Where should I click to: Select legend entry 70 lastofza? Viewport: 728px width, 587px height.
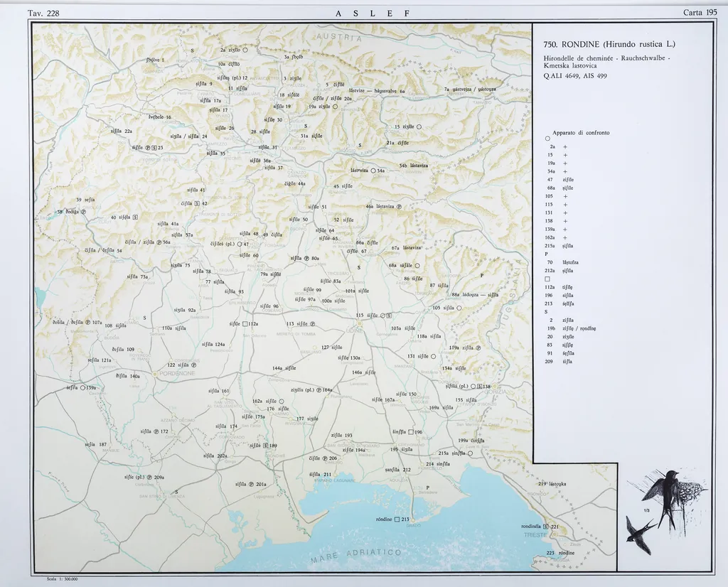click(x=562, y=262)
